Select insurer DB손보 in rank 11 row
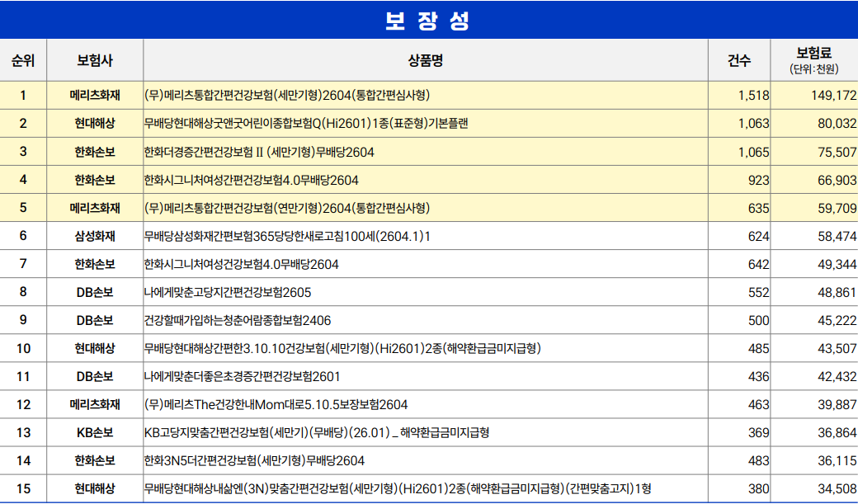Viewport: 858px width, 504px height. click(x=95, y=376)
